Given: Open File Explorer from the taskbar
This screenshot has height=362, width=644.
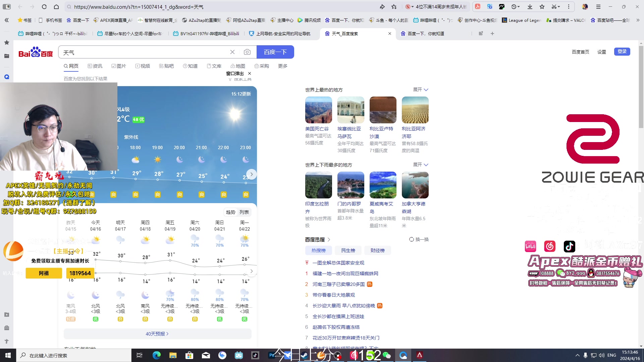Looking at the screenshot, I should pos(173,355).
